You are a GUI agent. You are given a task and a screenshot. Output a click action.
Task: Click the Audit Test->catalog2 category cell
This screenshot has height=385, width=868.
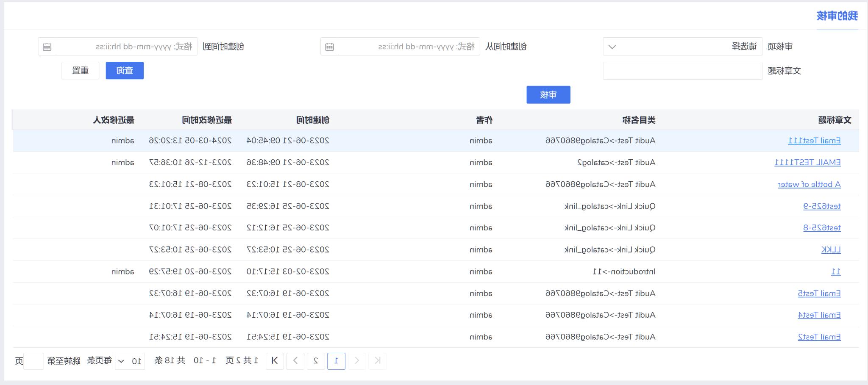click(x=616, y=163)
